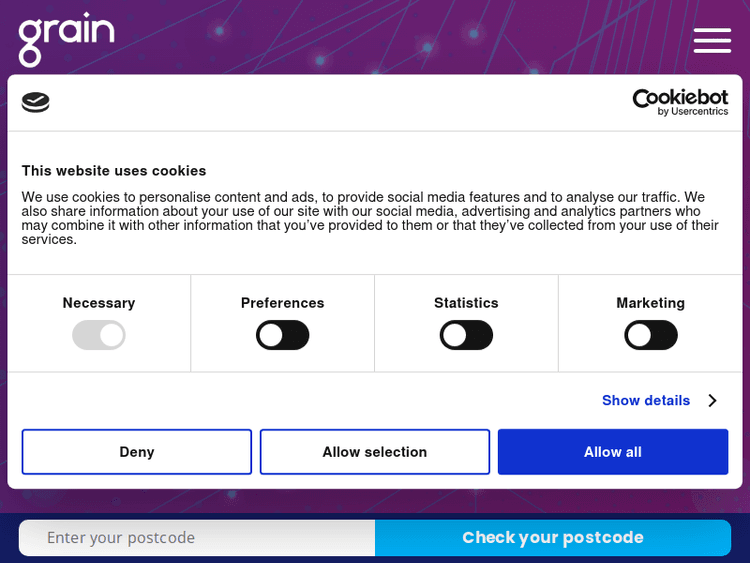Viewport: 750px width, 563px height.
Task: Click the Cookiebot oval icon
Action: click(x=36, y=102)
